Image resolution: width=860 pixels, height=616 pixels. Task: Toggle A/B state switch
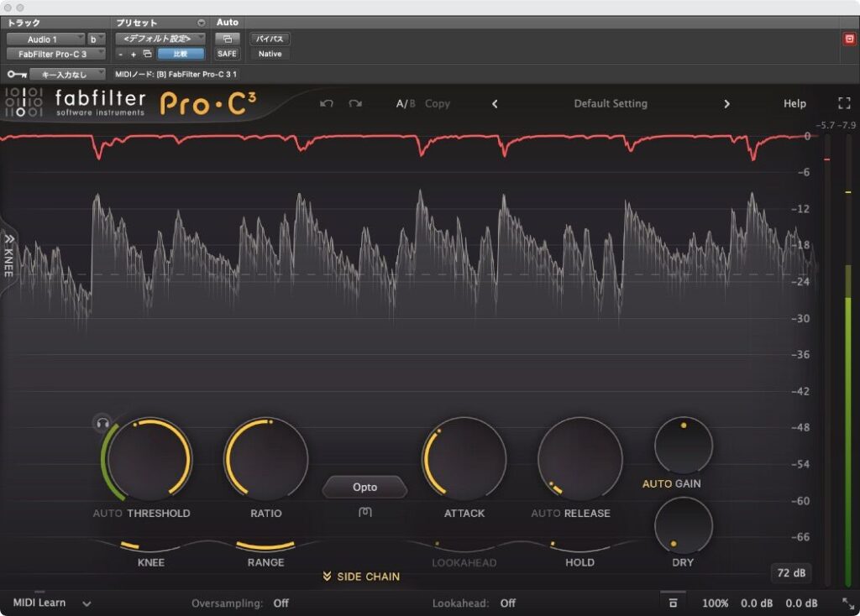coord(406,103)
